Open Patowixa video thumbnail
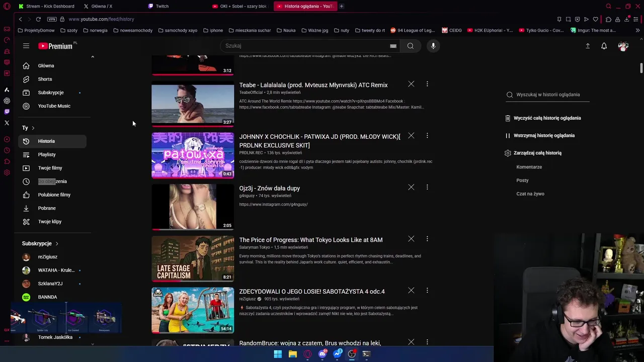This screenshot has height=362, width=644. point(193,155)
